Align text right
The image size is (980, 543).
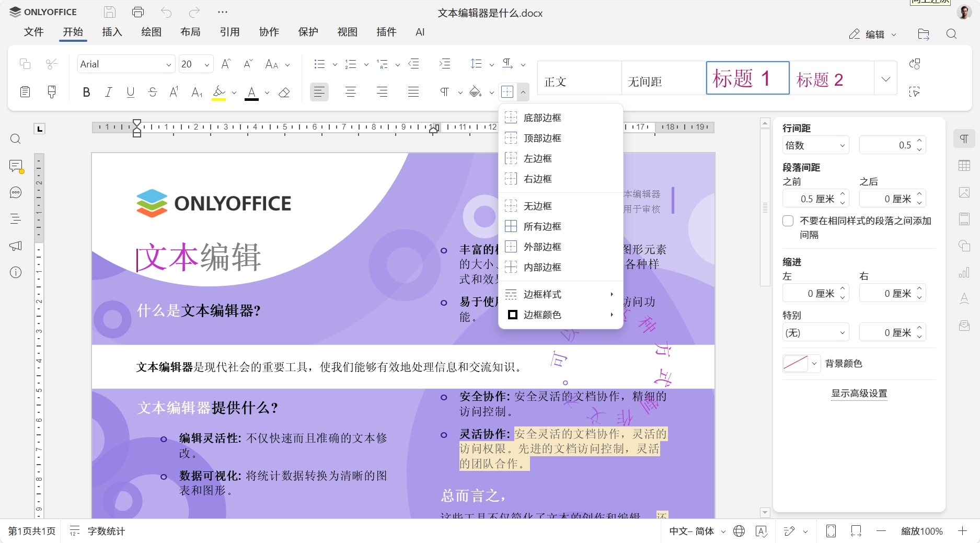tap(382, 93)
